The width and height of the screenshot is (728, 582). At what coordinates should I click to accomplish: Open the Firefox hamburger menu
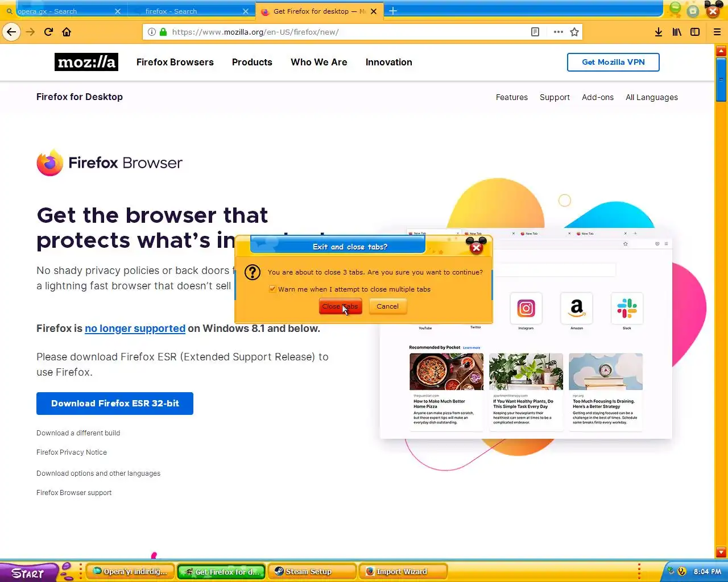(x=717, y=32)
